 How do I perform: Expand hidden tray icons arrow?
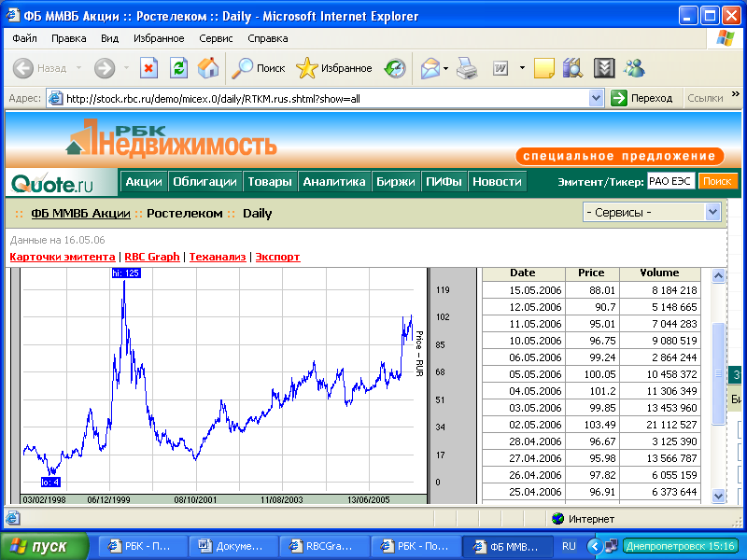(x=594, y=546)
